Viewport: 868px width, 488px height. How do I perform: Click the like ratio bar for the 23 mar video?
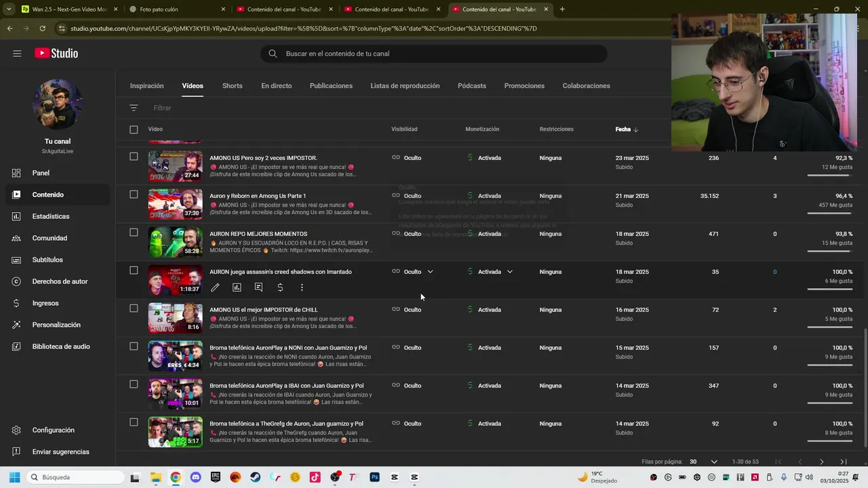(x=830, y=175)
